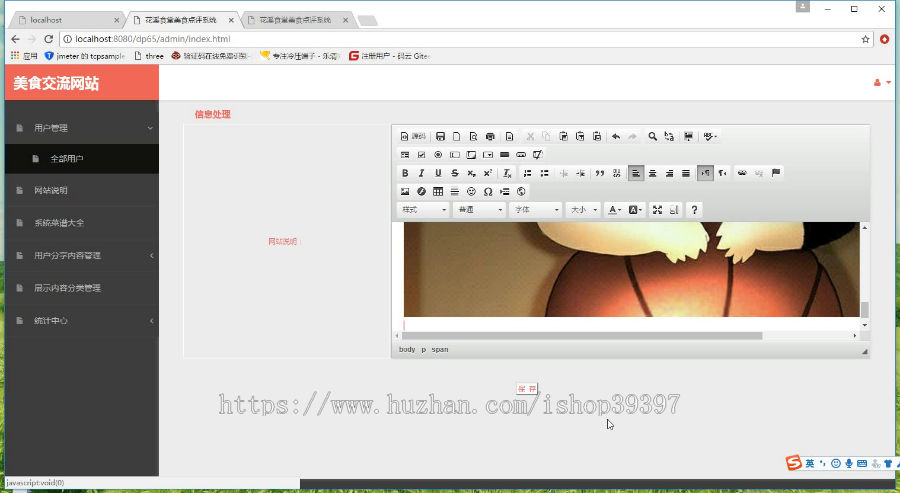Screen dimensions: 900x493
Task: Click the About question mark icon
Action: (x=694, y=210)
